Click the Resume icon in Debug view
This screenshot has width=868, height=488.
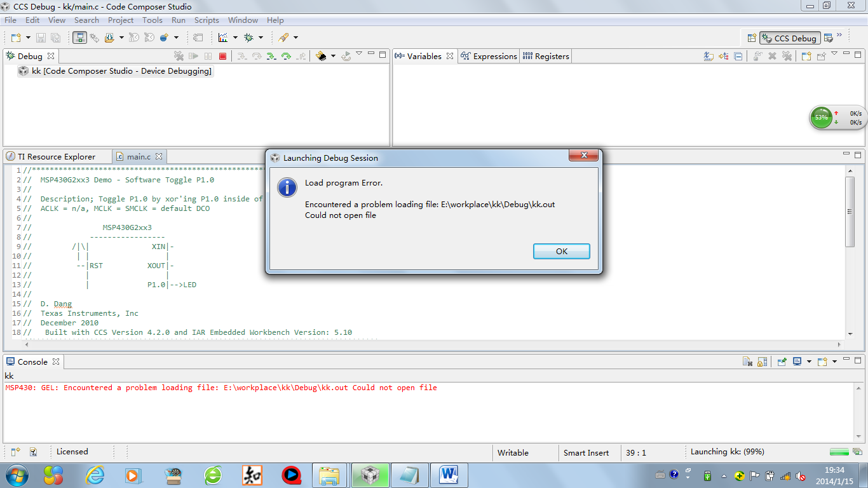(x=194, y=56)
